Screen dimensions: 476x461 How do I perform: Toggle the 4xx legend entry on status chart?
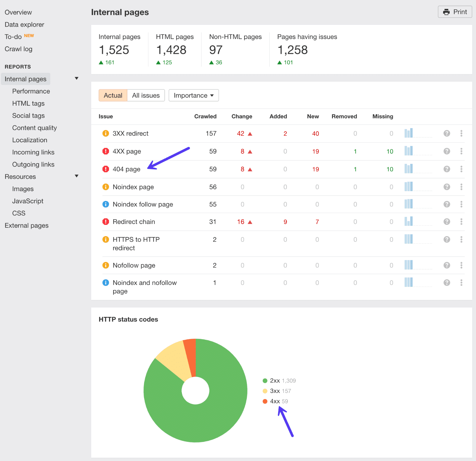tap(275, 401)
